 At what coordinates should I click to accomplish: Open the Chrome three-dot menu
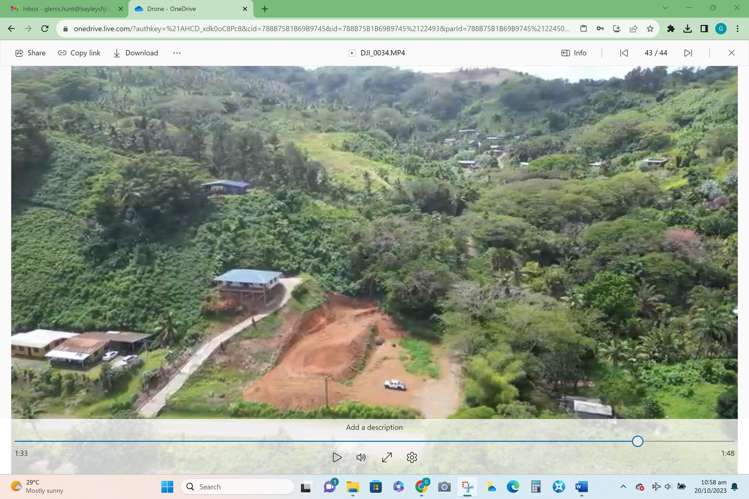pos(738,29)
